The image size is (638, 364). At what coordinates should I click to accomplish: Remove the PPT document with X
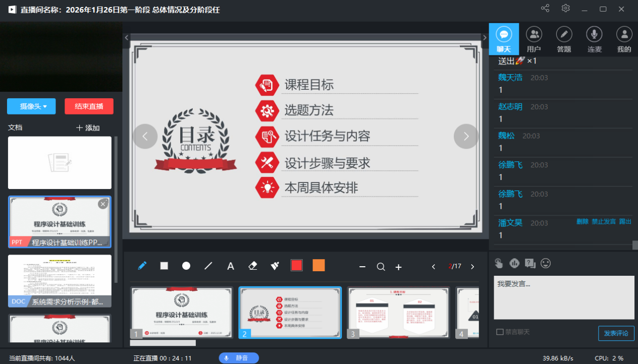click(x=103, y=204)
